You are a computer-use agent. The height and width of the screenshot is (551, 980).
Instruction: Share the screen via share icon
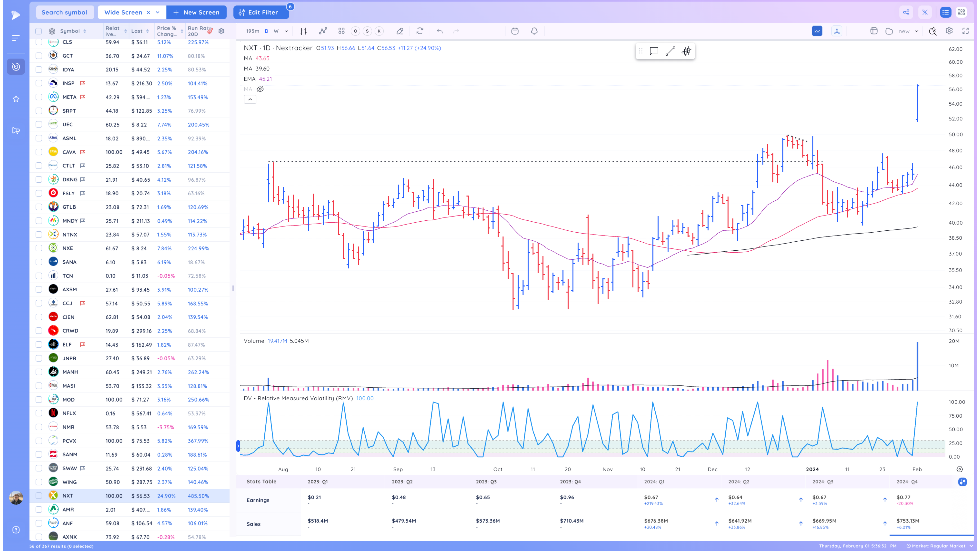tap(906, 12)
